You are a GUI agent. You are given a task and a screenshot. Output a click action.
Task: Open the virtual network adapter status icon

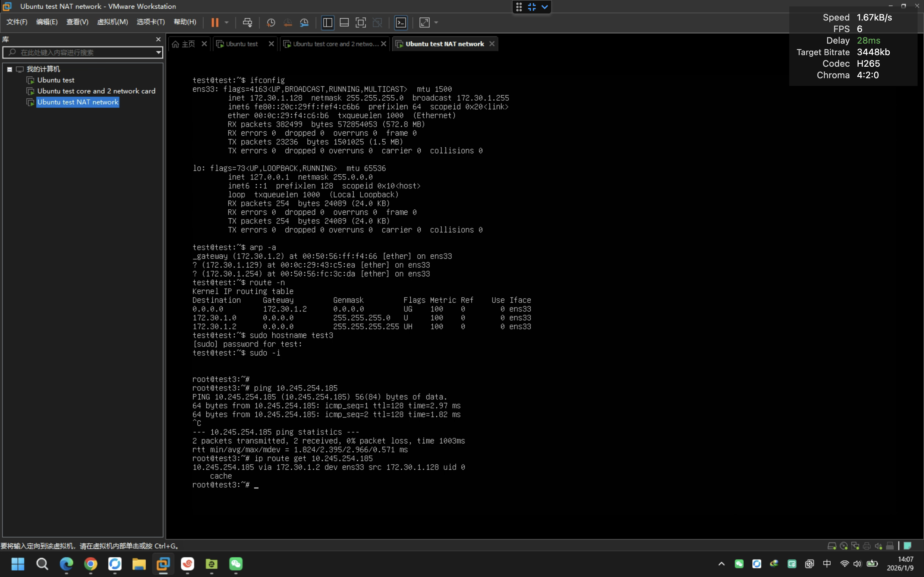click(x=855, y=546)
